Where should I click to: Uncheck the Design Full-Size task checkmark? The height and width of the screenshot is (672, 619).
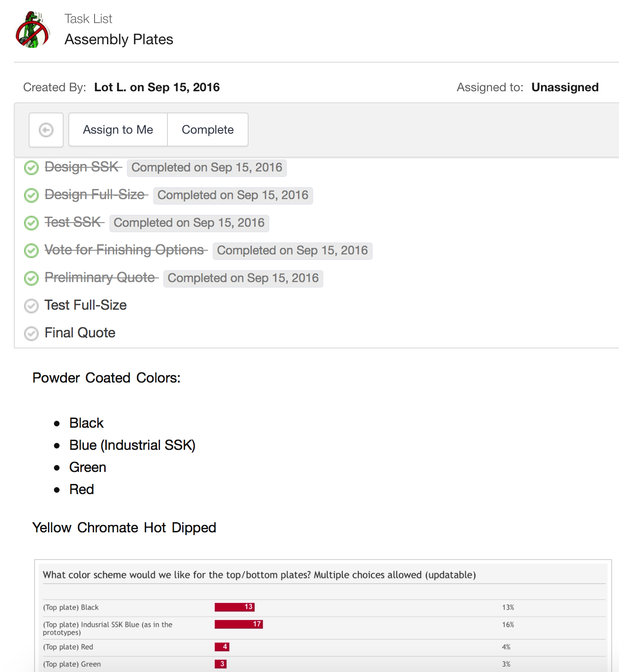[31, 195]
